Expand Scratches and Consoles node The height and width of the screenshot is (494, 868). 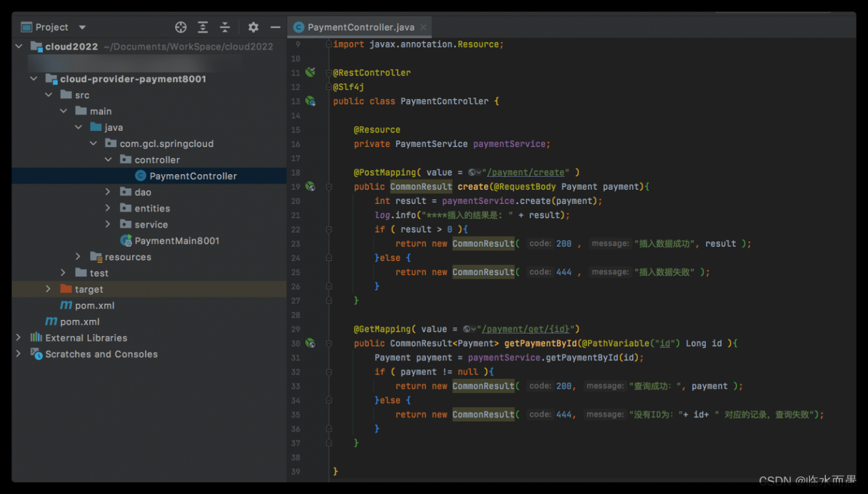(x=19, y=354)
